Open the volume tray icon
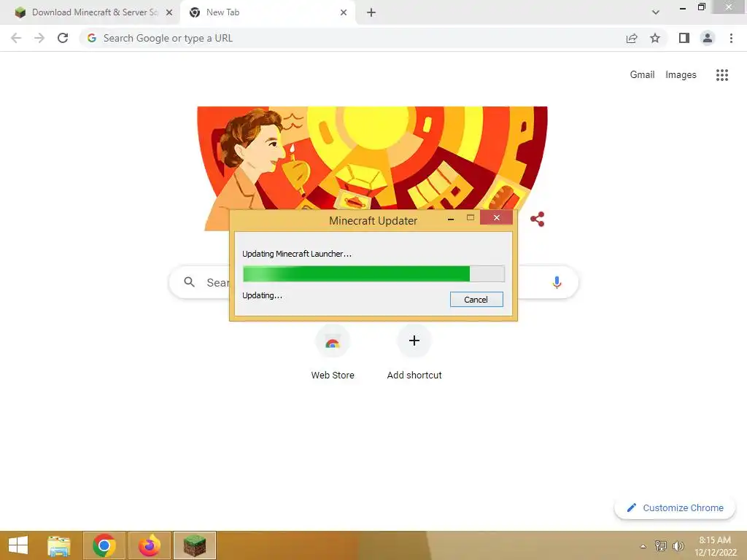 point(678,545)
